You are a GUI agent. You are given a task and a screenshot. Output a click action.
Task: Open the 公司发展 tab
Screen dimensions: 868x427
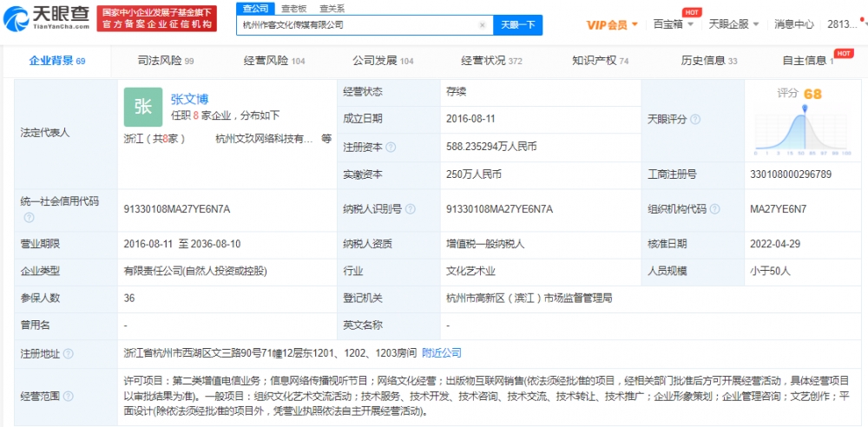click(383, 61)
